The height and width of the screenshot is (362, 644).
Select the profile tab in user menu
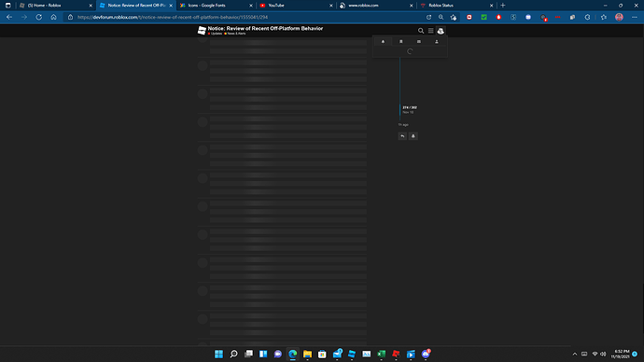[x=437, y=41]
